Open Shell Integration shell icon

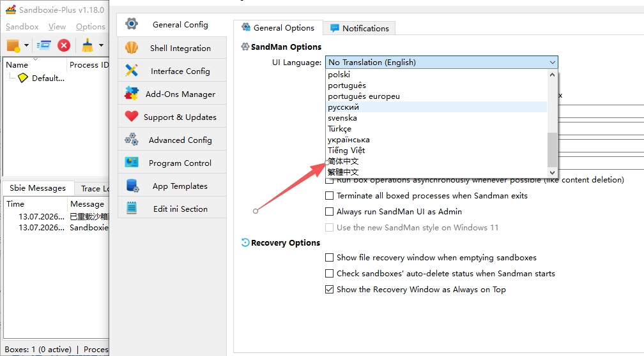(132, 48)
